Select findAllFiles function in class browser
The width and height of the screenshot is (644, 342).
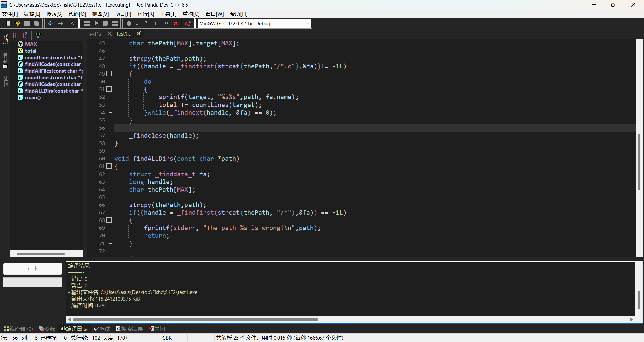pos(50,71)
